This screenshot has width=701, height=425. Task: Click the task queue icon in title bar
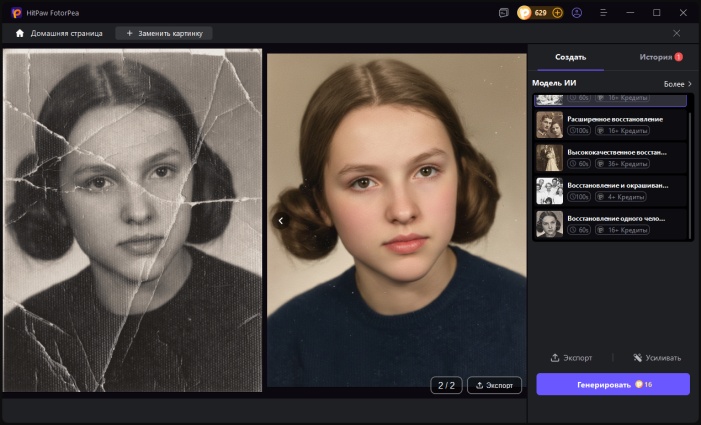[x=503, y=13]
